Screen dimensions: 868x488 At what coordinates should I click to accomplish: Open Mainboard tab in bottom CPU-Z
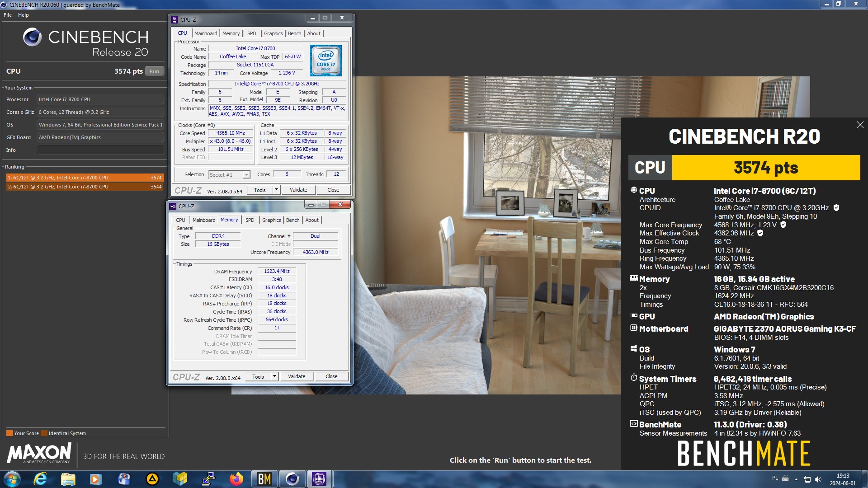coord(204,220)
